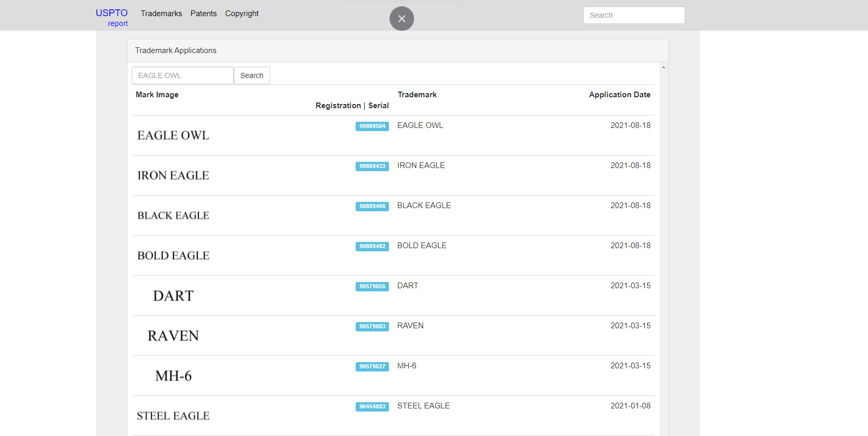Select the BLACK EAGLE trademark name
This screenshot has width=868, height=436.
pyautogui.click(x=424, y=206)
